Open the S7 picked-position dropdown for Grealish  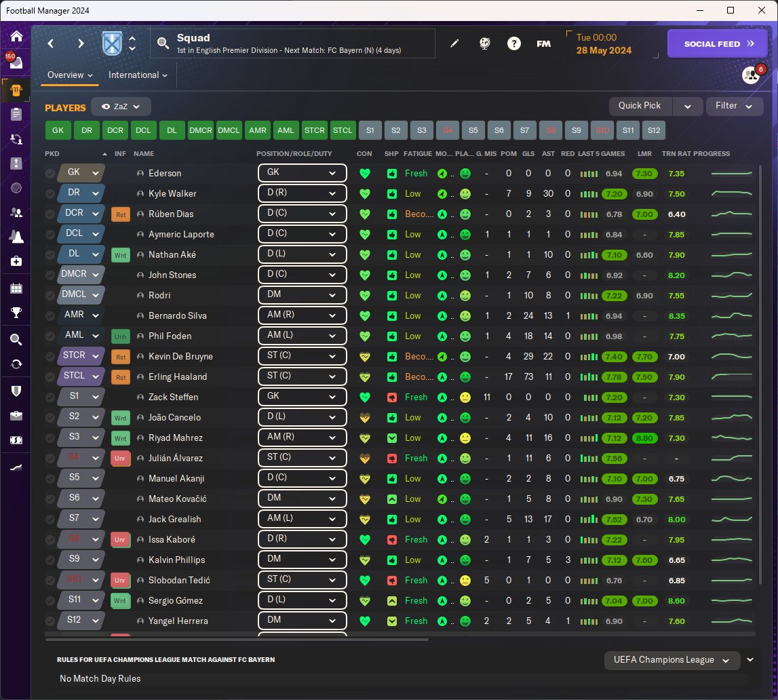tap(81, 518)
